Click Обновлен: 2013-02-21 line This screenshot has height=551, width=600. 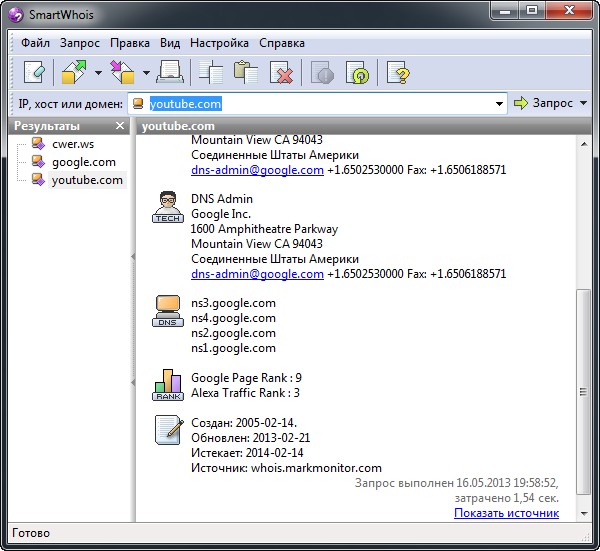pos(250,437)
